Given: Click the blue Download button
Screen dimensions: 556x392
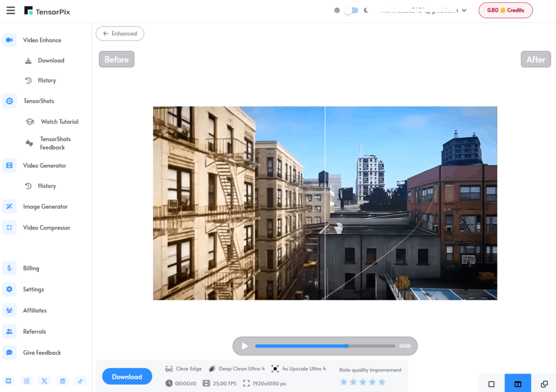Looking at the screenshot, I should point(126,376).
